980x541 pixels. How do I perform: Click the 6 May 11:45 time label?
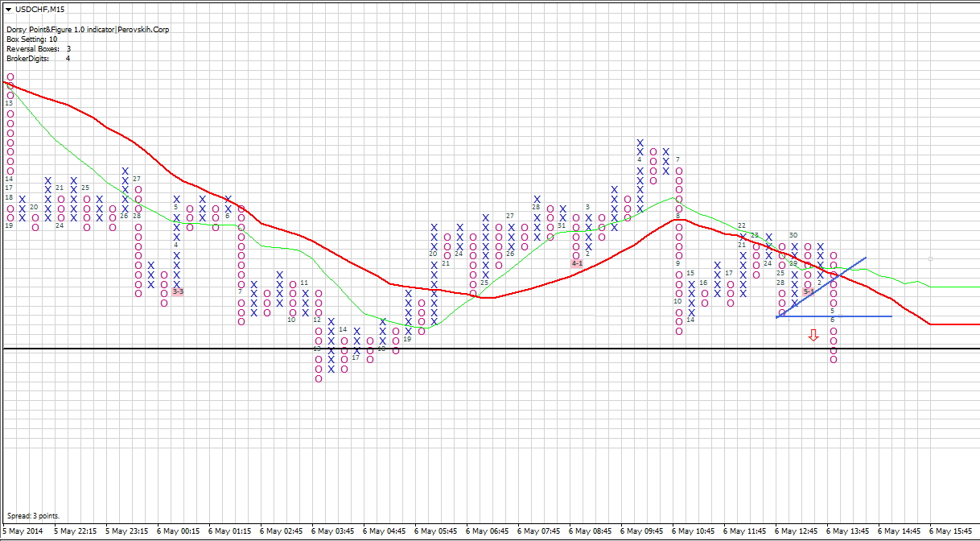(x=745, y=531)
